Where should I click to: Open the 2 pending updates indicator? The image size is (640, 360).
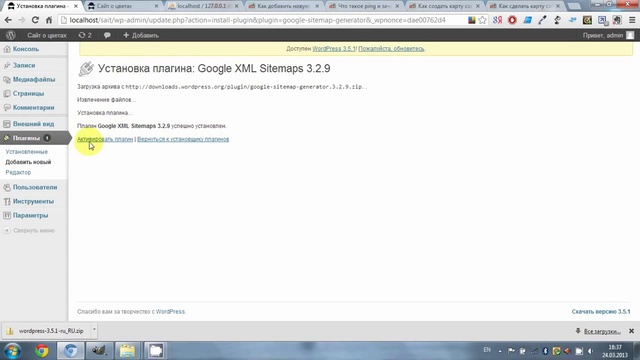coord(85,35)
